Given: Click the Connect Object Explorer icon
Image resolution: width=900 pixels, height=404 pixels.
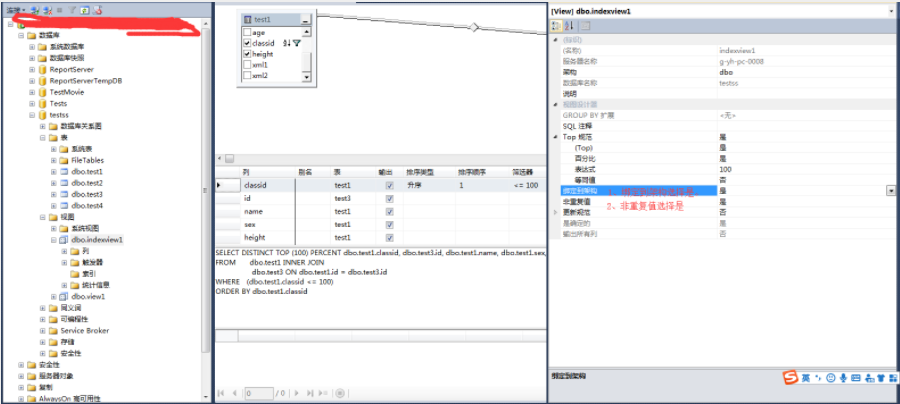Looking at the screenshot, I should pos(35,10).
